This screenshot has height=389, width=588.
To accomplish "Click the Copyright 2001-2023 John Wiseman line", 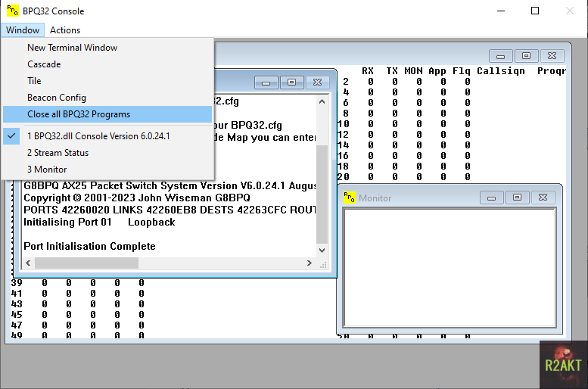I will point(137,198).
